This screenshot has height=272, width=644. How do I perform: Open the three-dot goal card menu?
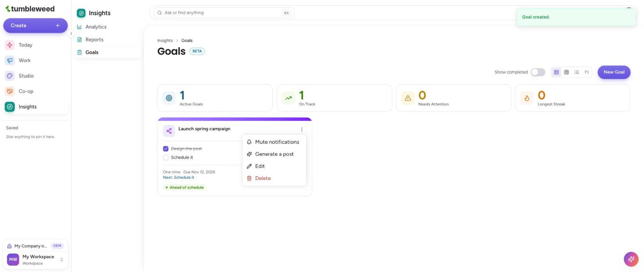coord(301,130)
